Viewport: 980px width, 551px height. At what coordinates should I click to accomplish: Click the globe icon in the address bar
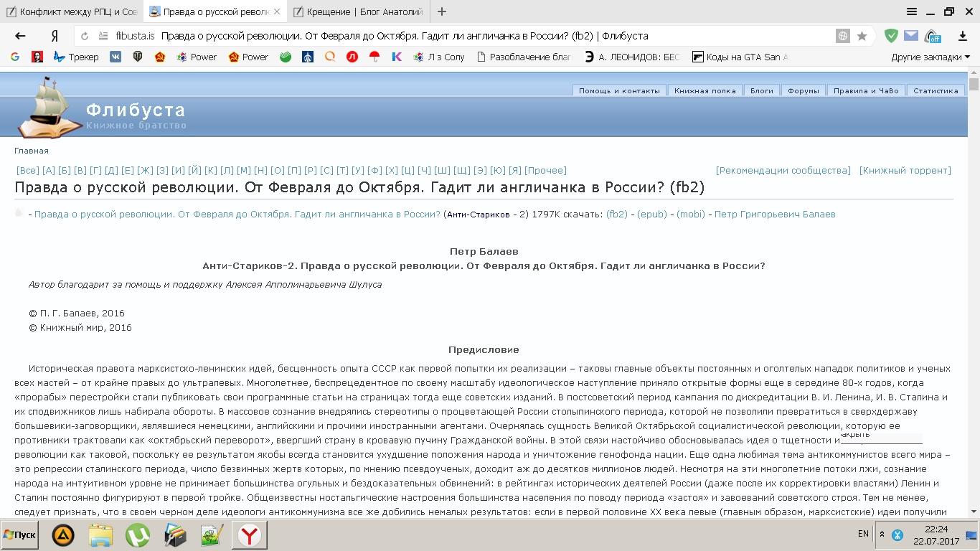tap(843, 36)
